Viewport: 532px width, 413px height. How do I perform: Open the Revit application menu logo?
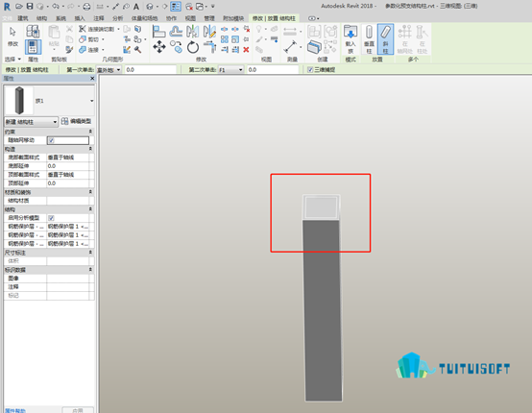tap(7, 7)
